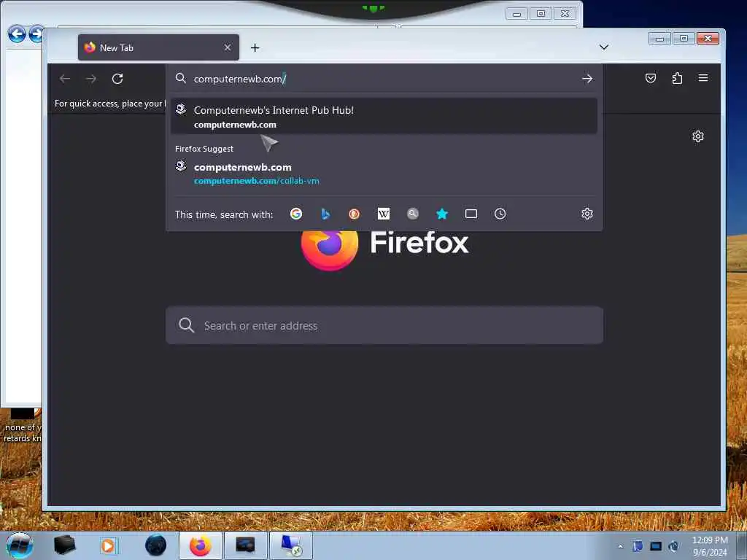
Task: Search this time with Wikipedia
Action: coord(384,214)
